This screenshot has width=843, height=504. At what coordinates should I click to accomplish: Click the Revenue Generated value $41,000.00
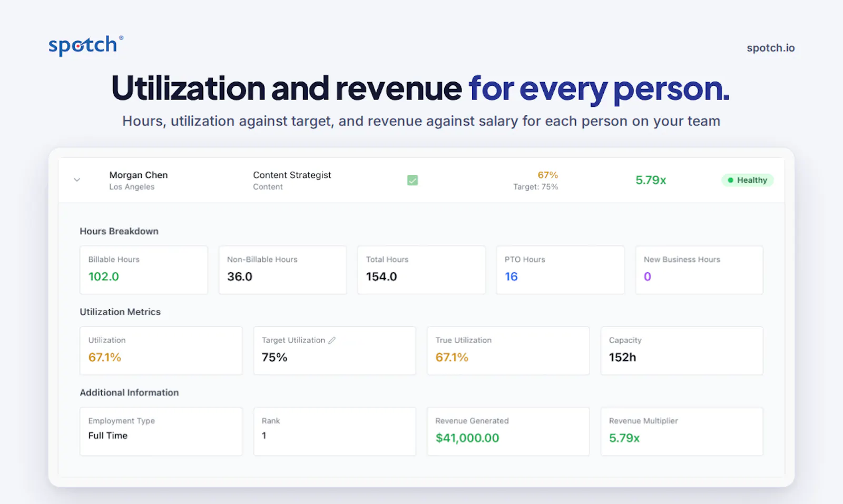tap(467, 438)
